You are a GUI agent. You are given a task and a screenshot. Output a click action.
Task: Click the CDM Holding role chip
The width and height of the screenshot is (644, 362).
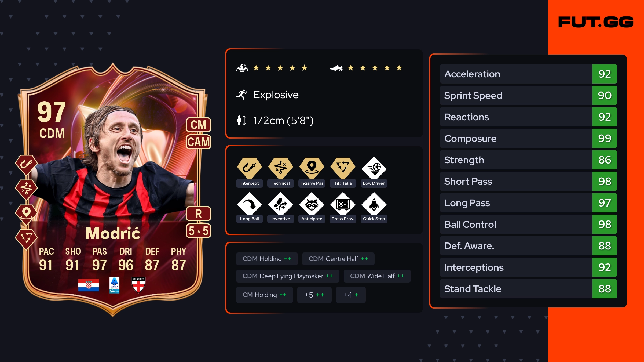coord(267,259)
